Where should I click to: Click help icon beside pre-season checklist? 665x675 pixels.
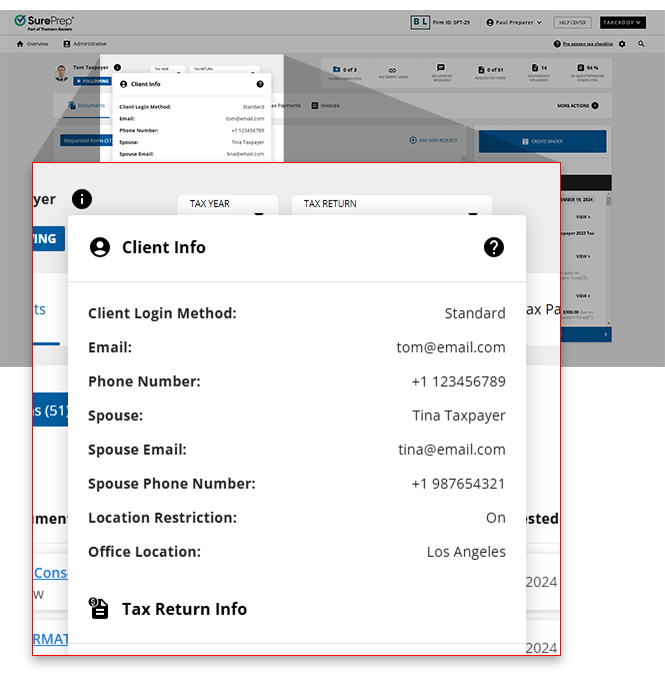557,44
